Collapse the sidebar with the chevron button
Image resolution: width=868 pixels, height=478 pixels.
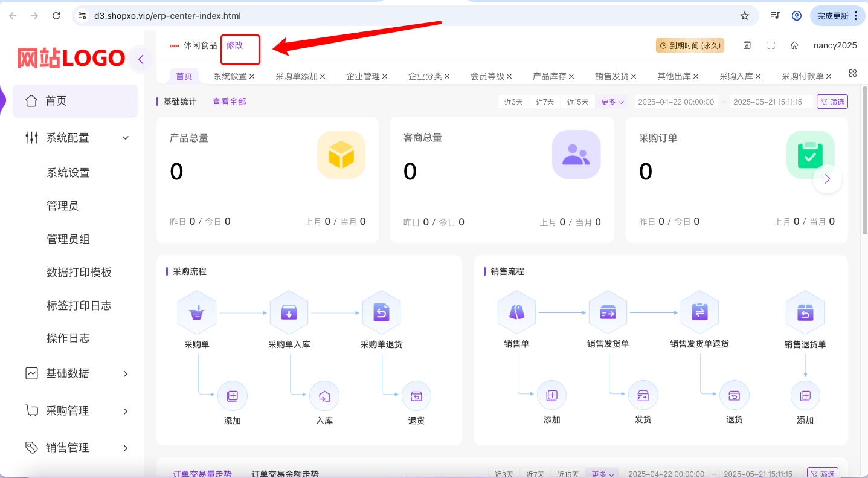coord(140,59)
